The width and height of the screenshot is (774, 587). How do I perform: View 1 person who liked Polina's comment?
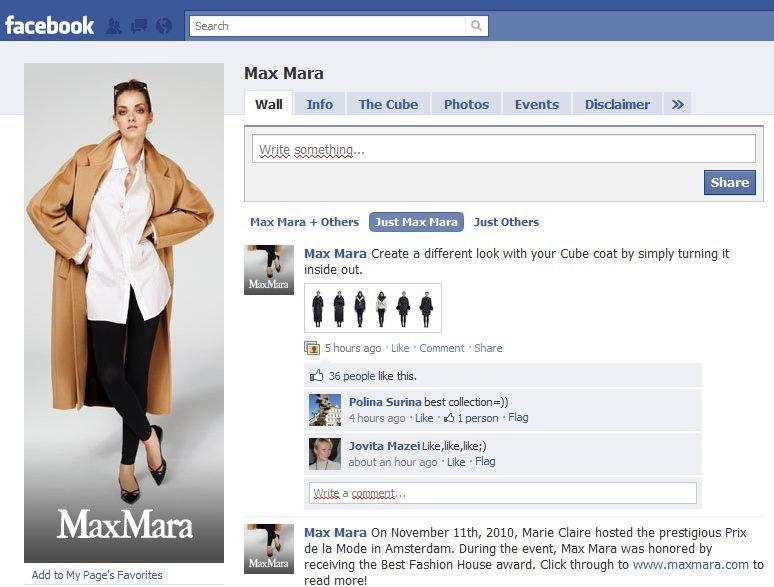coord(477,418)
